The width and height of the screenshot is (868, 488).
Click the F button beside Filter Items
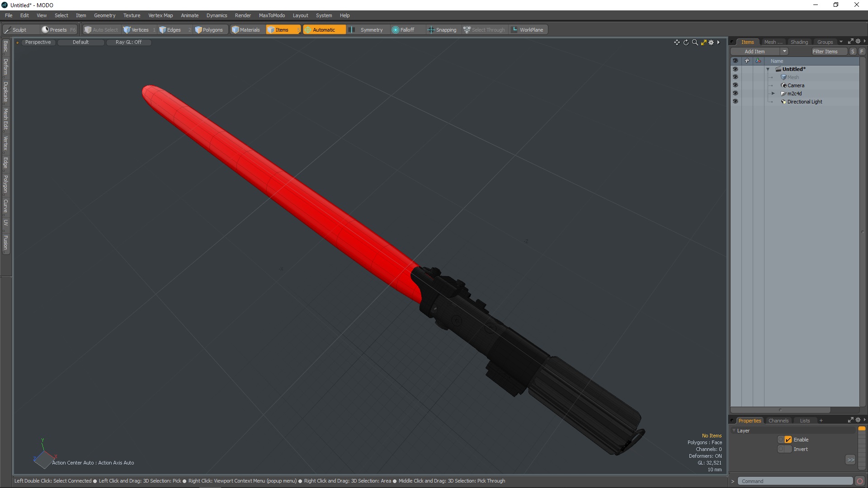[x=862, y=52]
